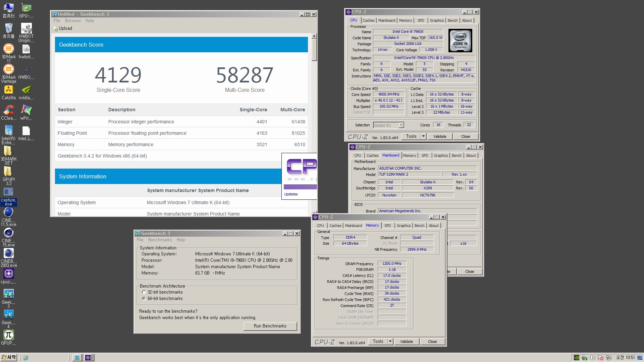Switch to SPD tab in CPU-Z Memory window
This screenshot has width=644, height=362.
click(x=387, y=226)
